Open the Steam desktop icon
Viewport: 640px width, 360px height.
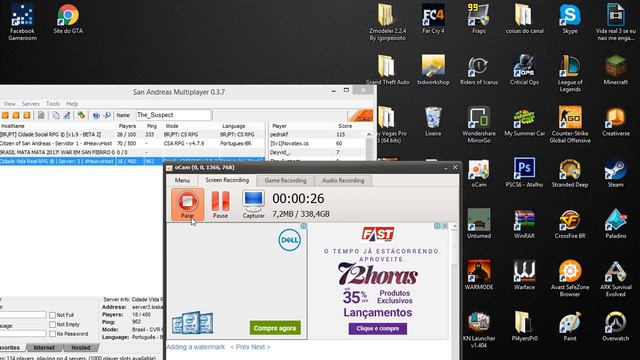pyautogui.click(x=616, y=173)
